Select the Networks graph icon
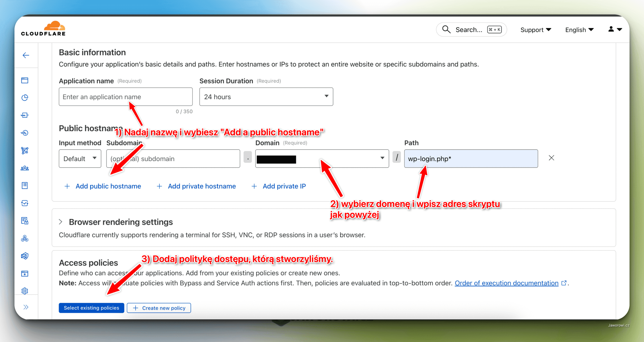 pyautogui.click(x=25, y=150)
